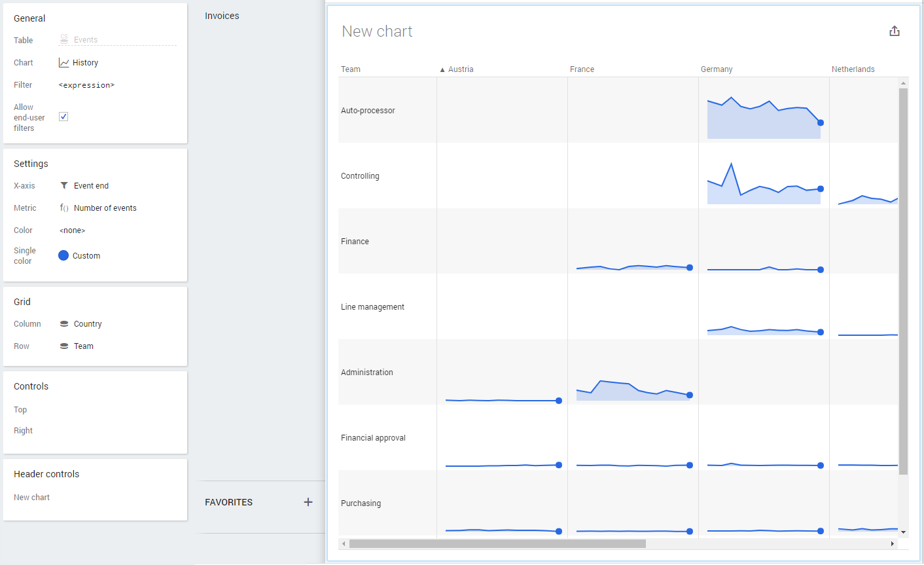Click the Filter expression field
Viewport: 924px width, 565px height.
tap(86, 85)
